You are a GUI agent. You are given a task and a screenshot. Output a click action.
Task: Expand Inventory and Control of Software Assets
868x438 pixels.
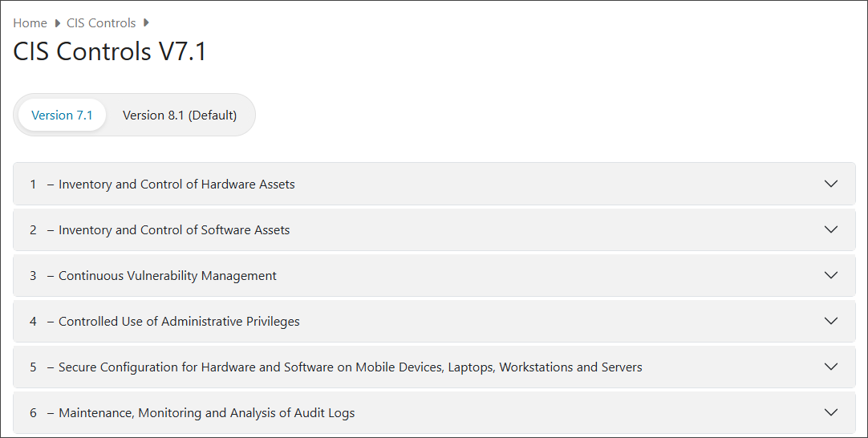coord(434,229)
